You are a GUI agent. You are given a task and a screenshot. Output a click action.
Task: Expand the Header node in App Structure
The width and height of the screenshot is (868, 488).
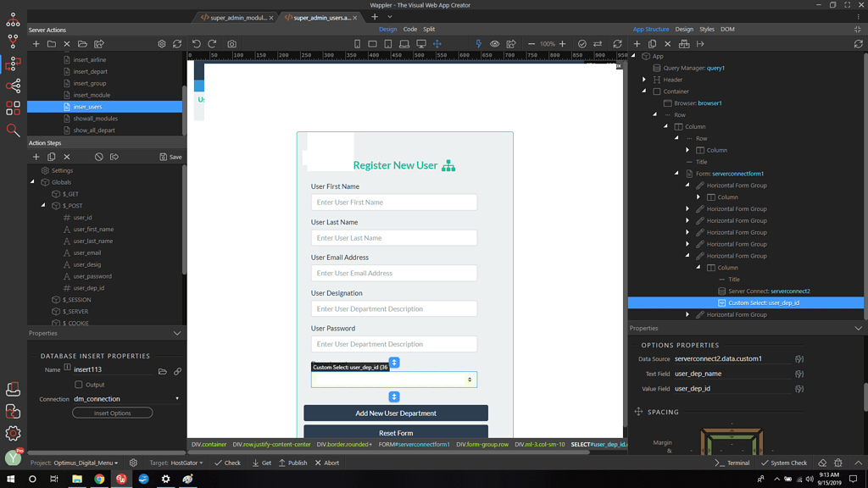click(644, 80)
